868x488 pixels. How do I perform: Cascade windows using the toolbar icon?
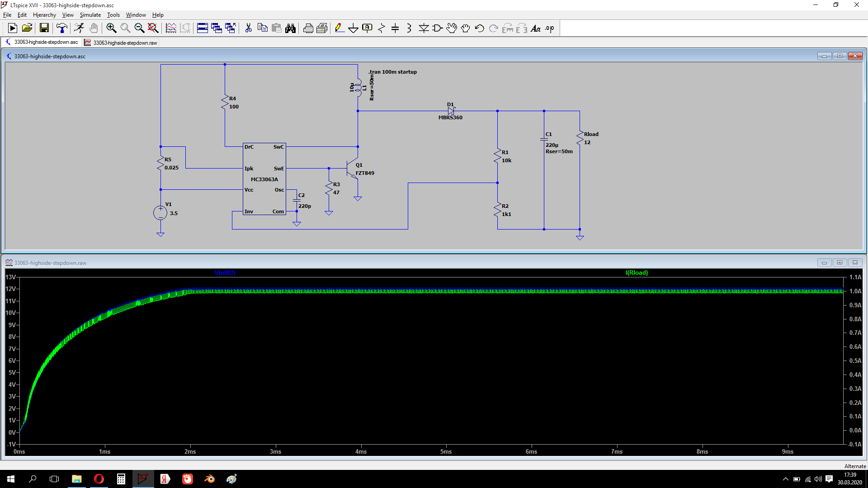(217, 28)
